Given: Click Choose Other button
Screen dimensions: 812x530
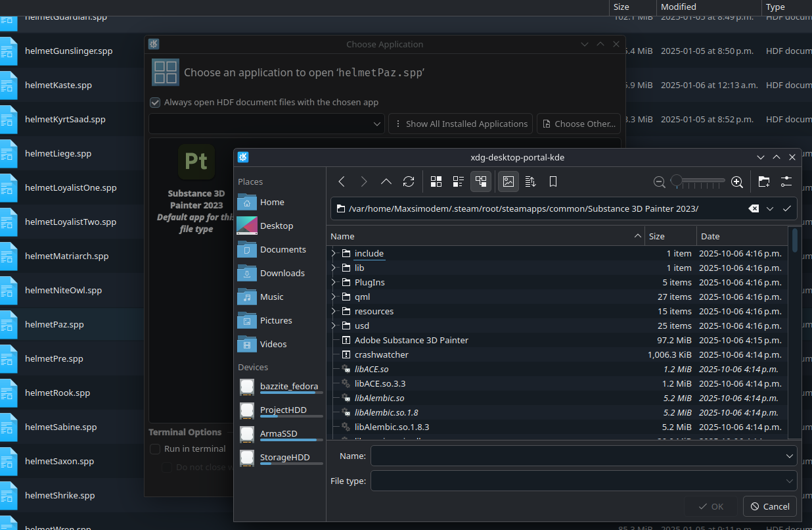Looking at the screenshot, I should [x=579, y=124].
